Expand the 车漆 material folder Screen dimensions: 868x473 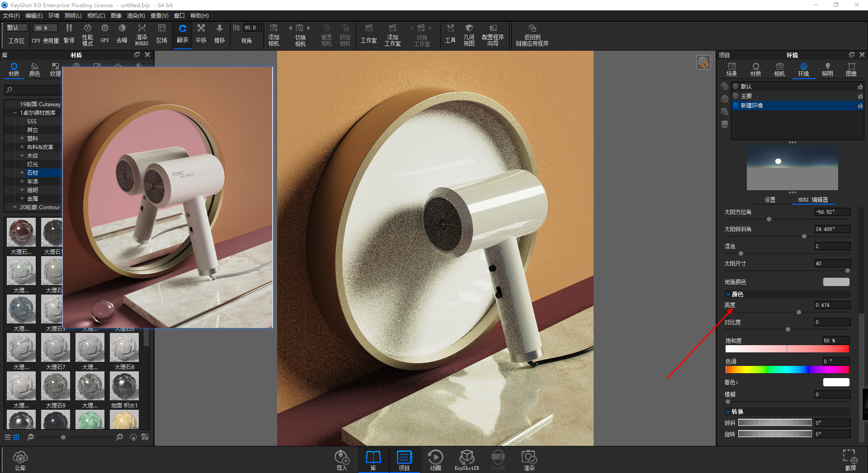click(22, 181)
